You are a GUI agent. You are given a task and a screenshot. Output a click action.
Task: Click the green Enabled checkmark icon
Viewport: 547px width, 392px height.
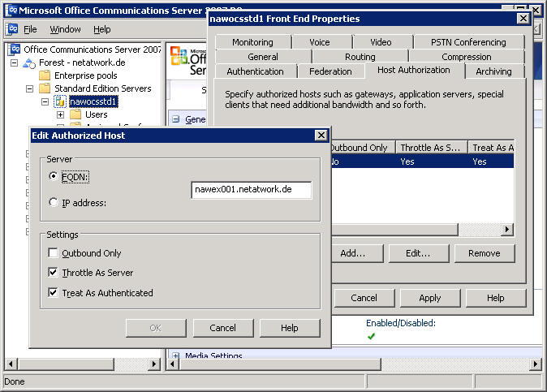click(x=371, y=336)
